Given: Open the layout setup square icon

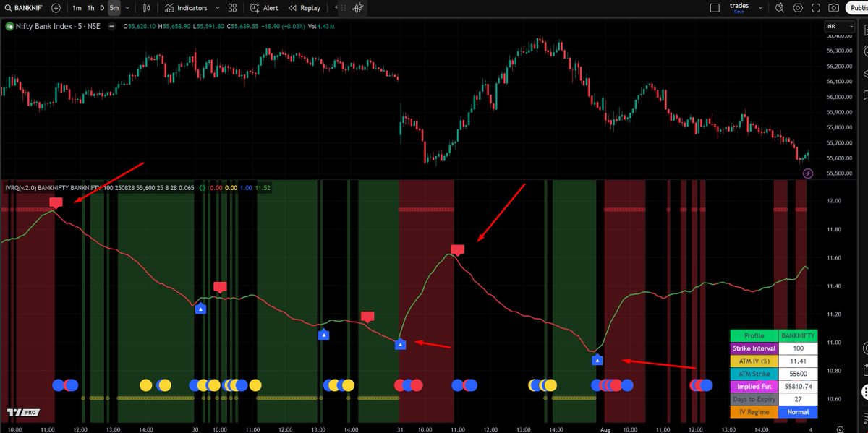Looking at the screenshot, I should (x=715, y=8).
